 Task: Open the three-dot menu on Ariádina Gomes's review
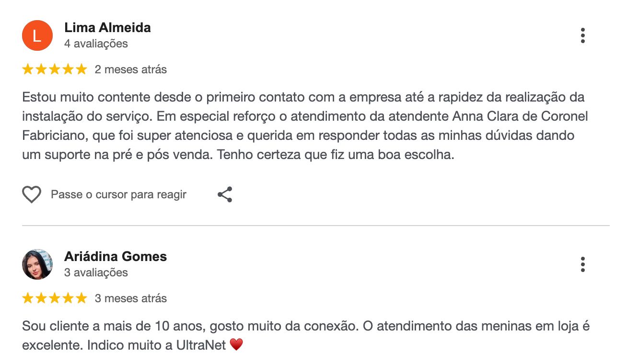tap(582, 264)
